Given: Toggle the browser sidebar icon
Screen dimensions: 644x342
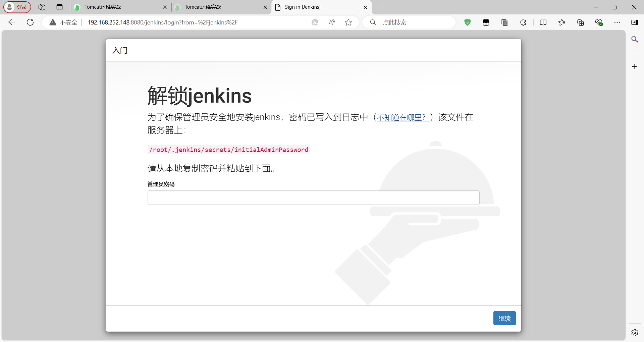Looking at the screenshot, I should 635,22.
